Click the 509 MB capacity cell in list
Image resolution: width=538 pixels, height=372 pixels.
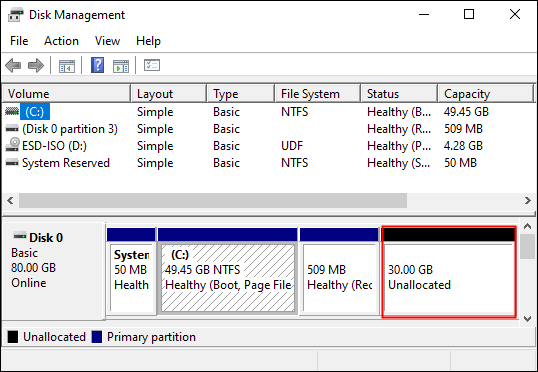(463, 129)
